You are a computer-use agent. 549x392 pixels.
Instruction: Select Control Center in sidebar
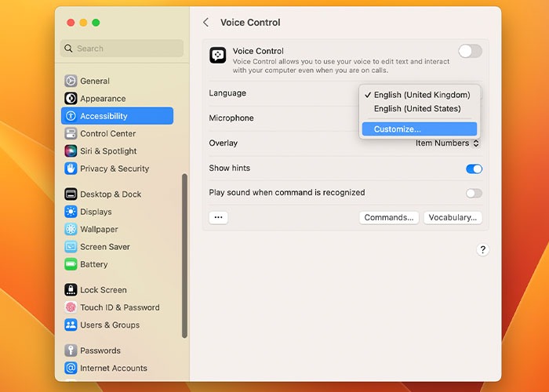(108, 133)
